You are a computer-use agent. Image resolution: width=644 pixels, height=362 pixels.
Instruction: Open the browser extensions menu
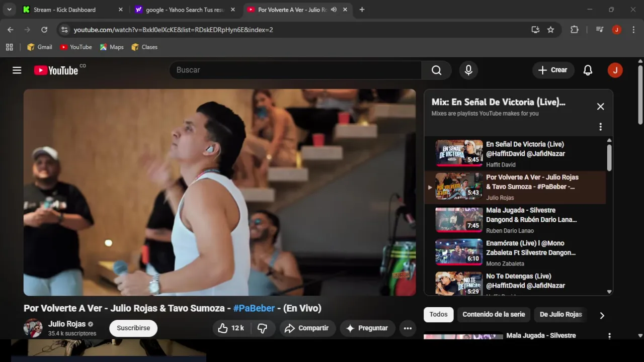(574, 30)
